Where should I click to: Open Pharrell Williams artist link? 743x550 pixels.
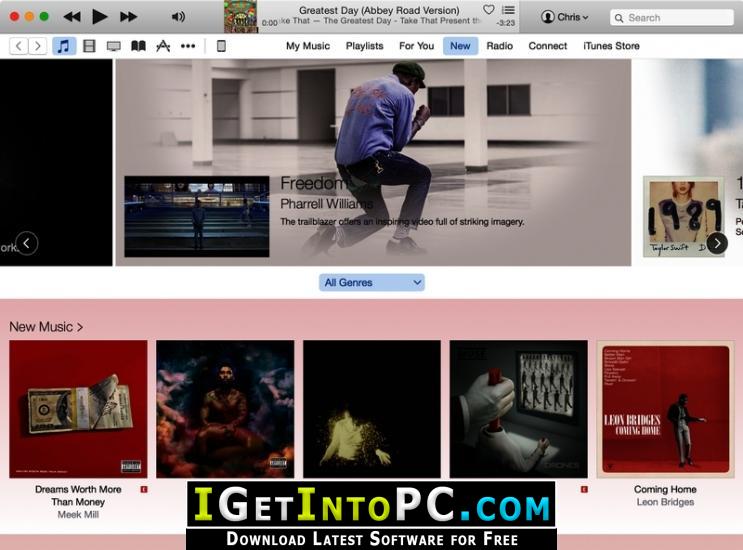(326, 204)
